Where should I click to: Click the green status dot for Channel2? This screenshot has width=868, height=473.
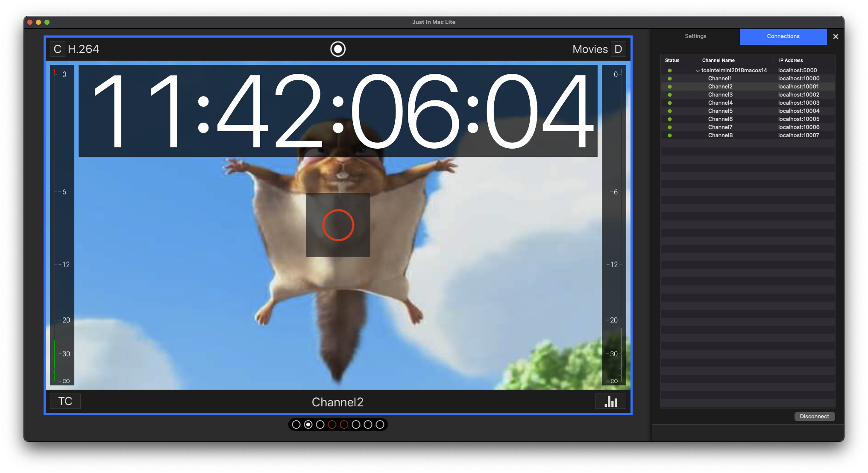coord(670,87)
